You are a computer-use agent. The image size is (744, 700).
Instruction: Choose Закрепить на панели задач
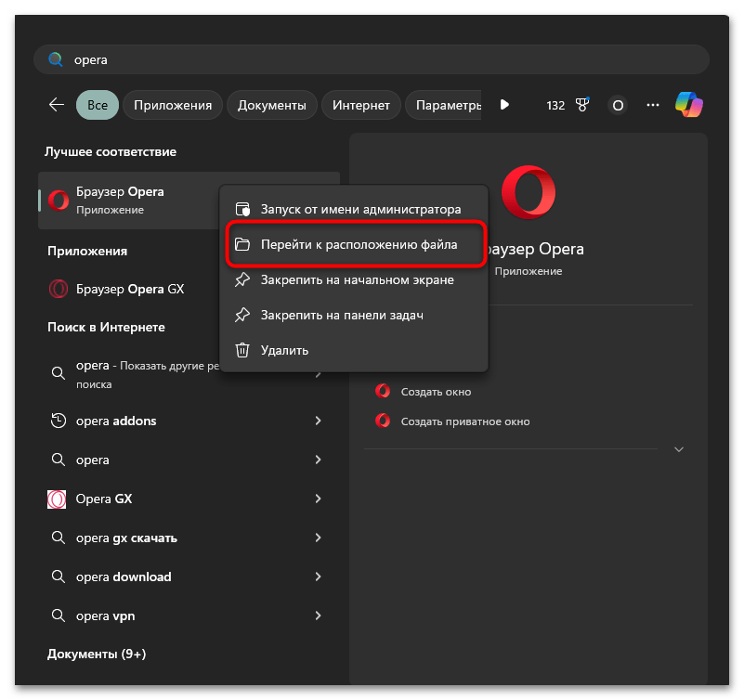354,315
